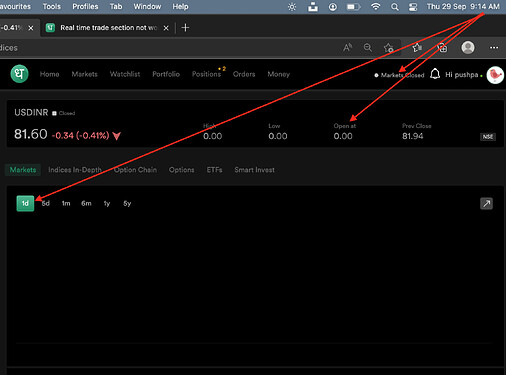The height and width of the screenshot is (375, 506).
Task: Open the Option Chain tab
Action: click(135, 170)
